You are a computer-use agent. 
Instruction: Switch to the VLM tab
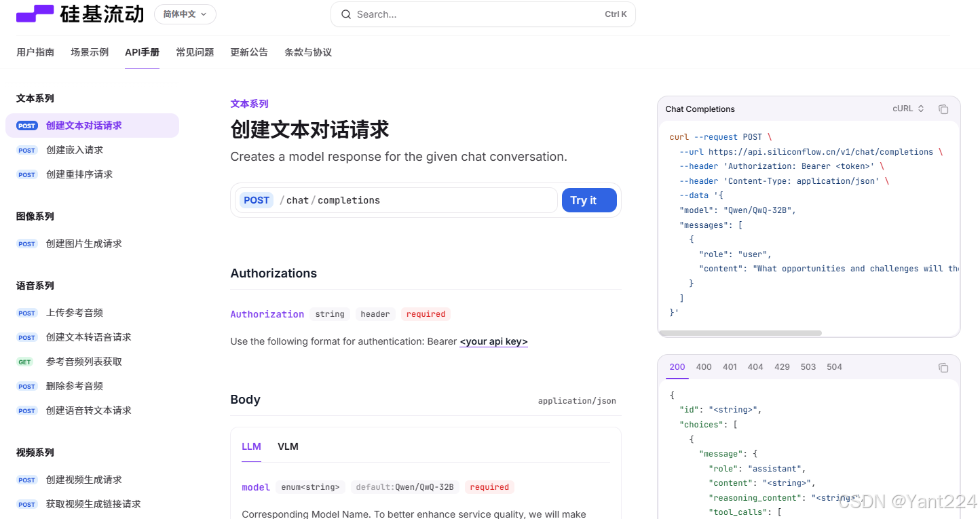288,446
